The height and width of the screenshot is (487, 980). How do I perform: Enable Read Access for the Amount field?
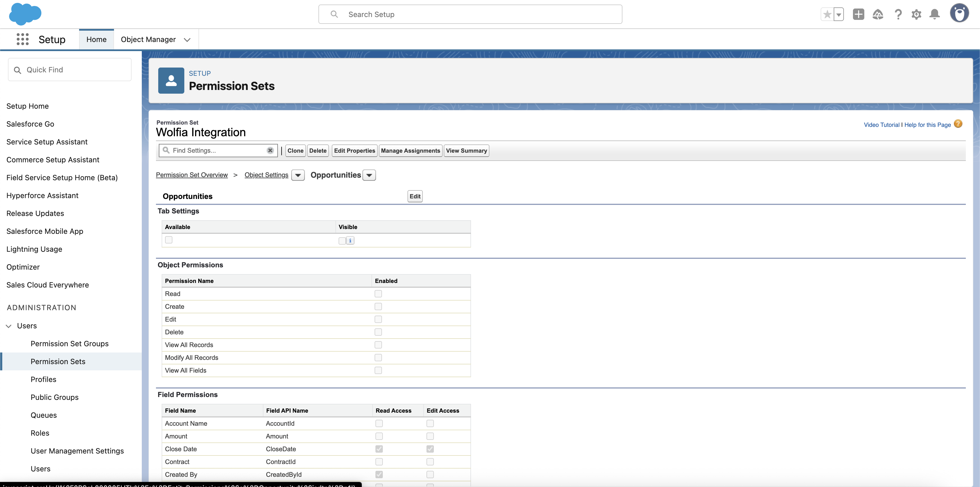click(x=379, y=436)
